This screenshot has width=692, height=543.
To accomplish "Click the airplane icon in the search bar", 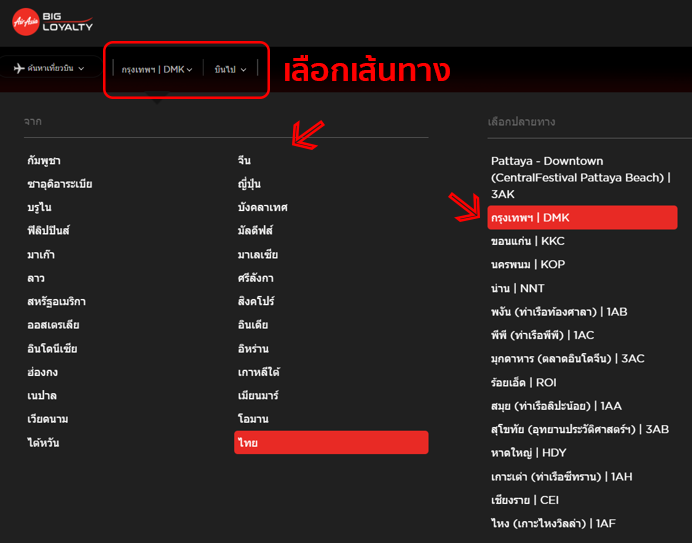I will 19,69.
